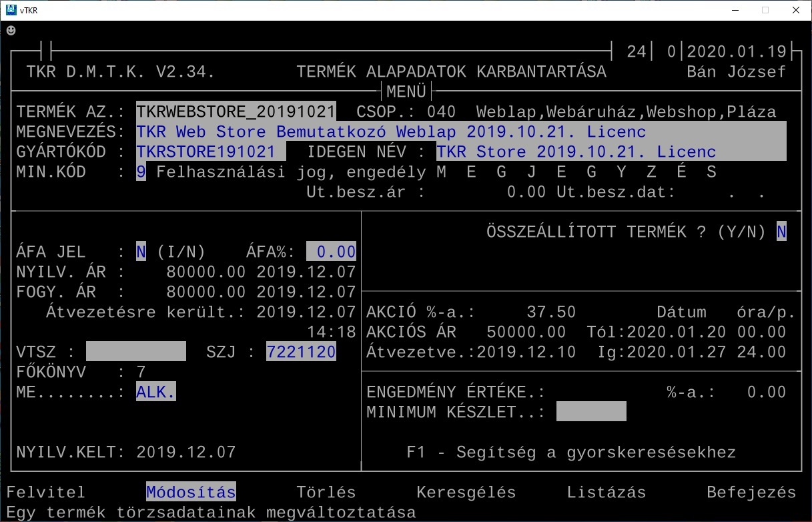Select the Felvitel menu option

coord(46,493)
